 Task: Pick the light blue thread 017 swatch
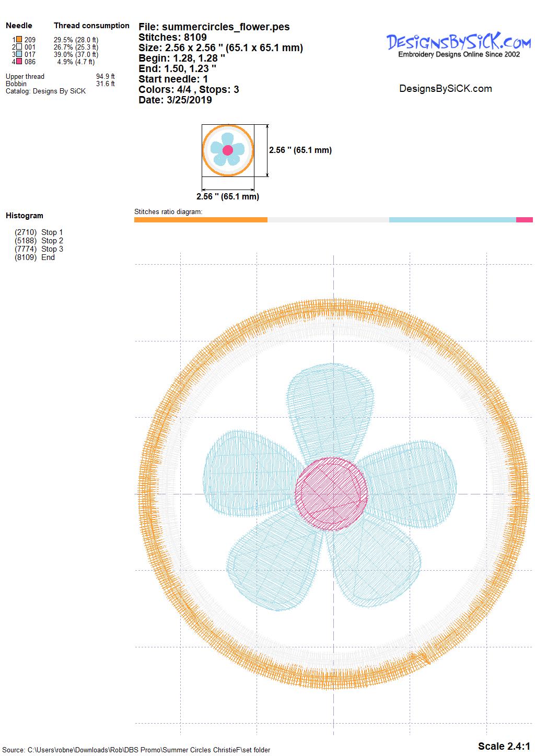(19, 54)
